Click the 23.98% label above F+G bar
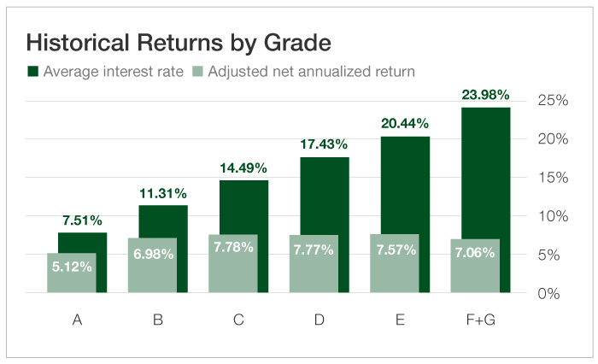This screenshot has width=598, height=364. [485, 94]
